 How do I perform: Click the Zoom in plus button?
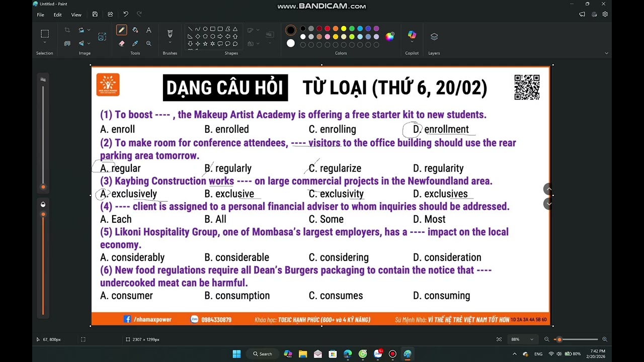[605, 339]
